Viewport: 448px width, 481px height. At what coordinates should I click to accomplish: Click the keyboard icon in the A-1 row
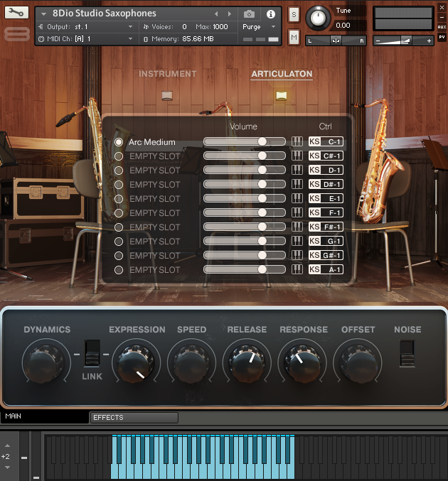297,269
